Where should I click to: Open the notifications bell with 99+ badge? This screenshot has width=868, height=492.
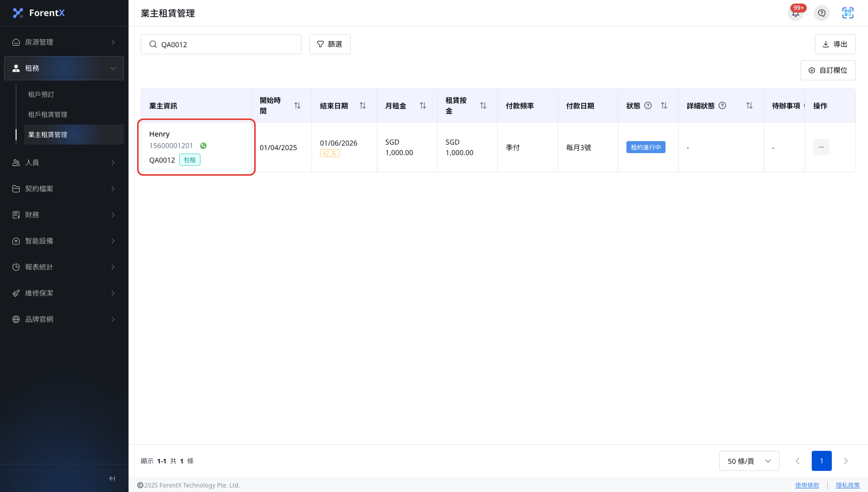pyautogui.click(x=796, y=13)
